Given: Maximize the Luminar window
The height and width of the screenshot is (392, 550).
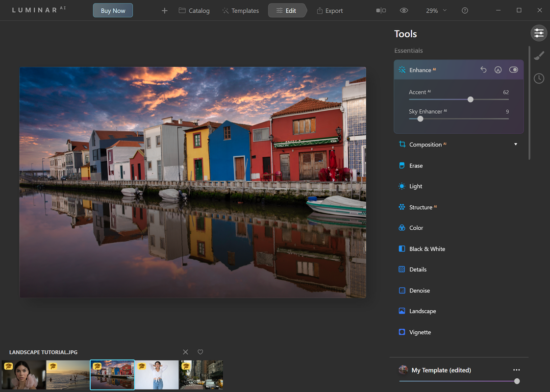Looking at the screenshot, I should point(519,10).
